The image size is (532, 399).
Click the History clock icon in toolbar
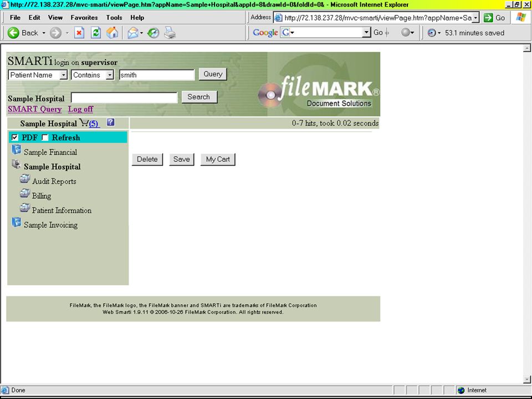[x=154, y=33]
